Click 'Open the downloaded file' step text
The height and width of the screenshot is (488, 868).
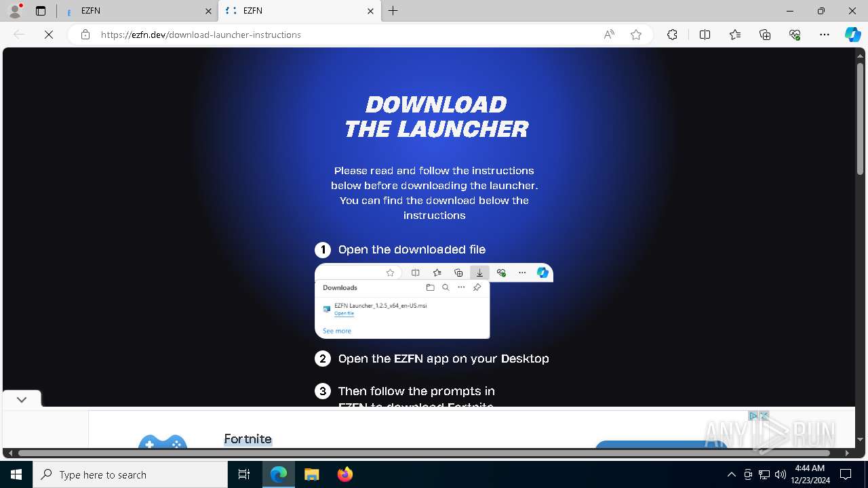tap(412, 249)
